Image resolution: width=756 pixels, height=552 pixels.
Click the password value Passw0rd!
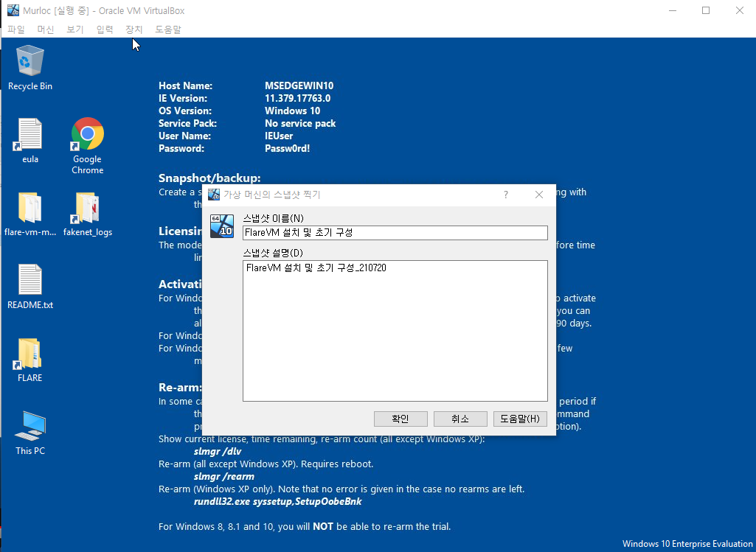(x=288, y=148)
